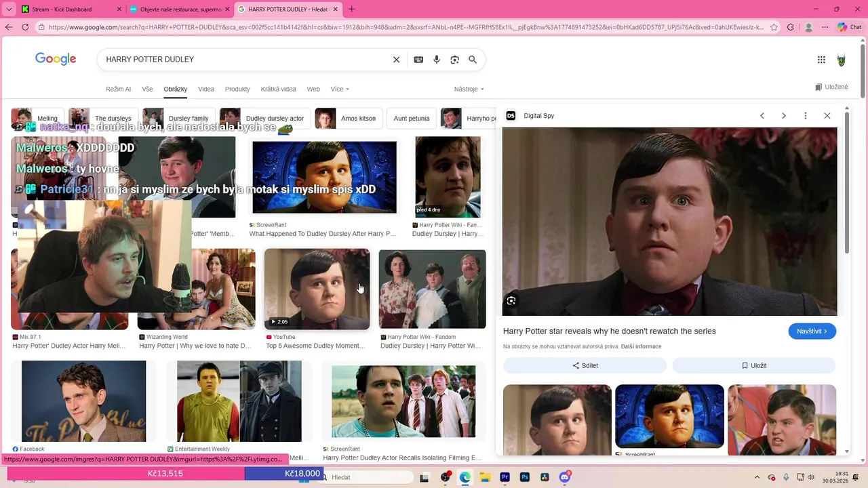Bookmark this page with the star icon
Screen dimensions: 868x488
pyautogui.click(x=773, y=27)
